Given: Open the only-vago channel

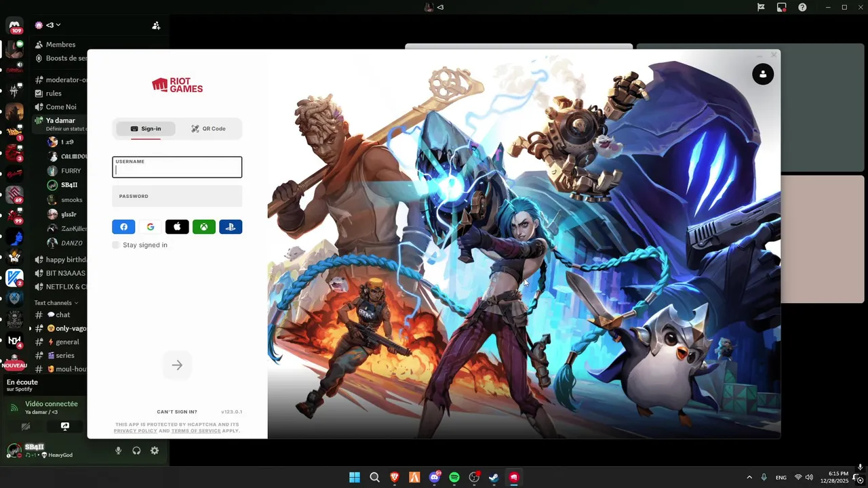Looking at the screenshot, I should pos(60,329).
